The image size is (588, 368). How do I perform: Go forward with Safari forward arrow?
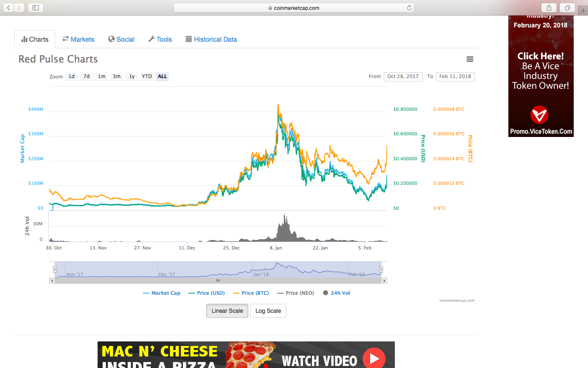point(19,8)
